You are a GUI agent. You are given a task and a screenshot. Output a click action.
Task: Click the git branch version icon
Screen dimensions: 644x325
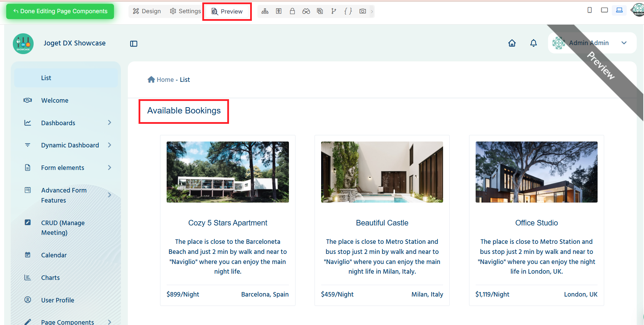pyautogui.click(x=334, y=11)
